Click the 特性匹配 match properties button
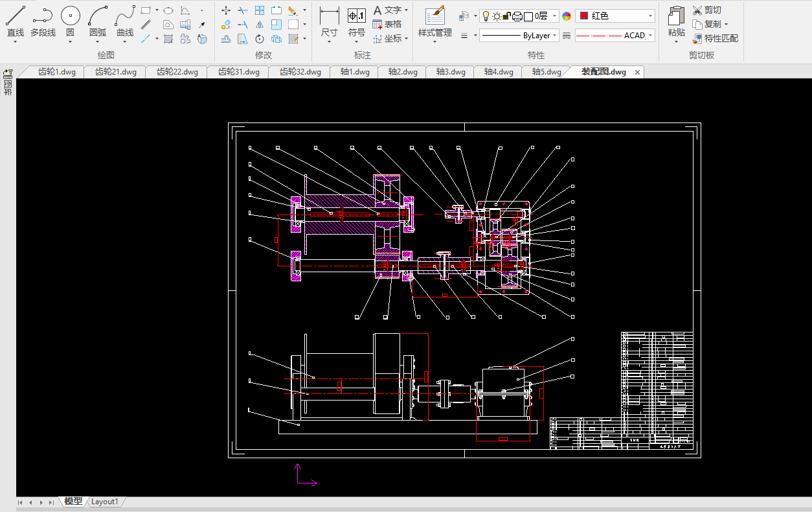812x512 pixels. point(715,38)
